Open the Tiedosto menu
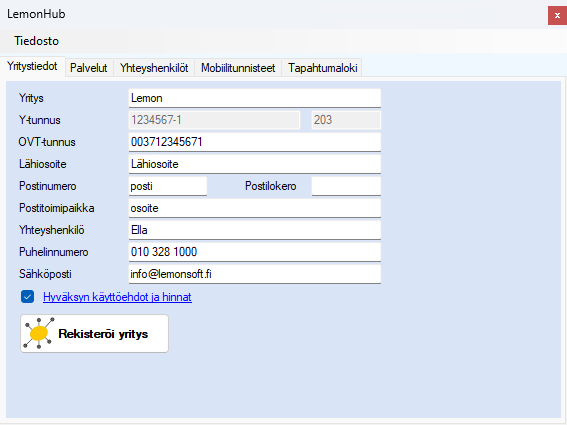 coord(36,41)
